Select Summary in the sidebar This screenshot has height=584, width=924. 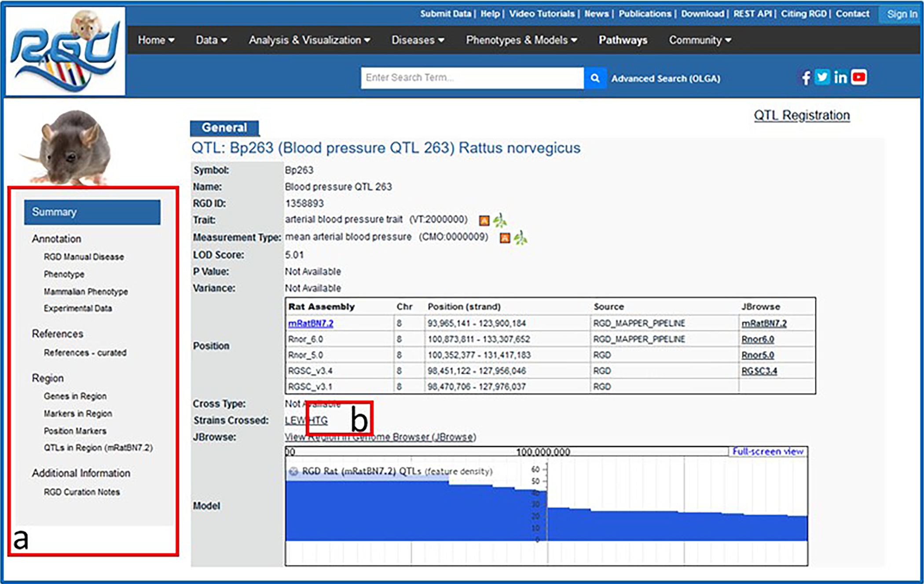point(92,212)
